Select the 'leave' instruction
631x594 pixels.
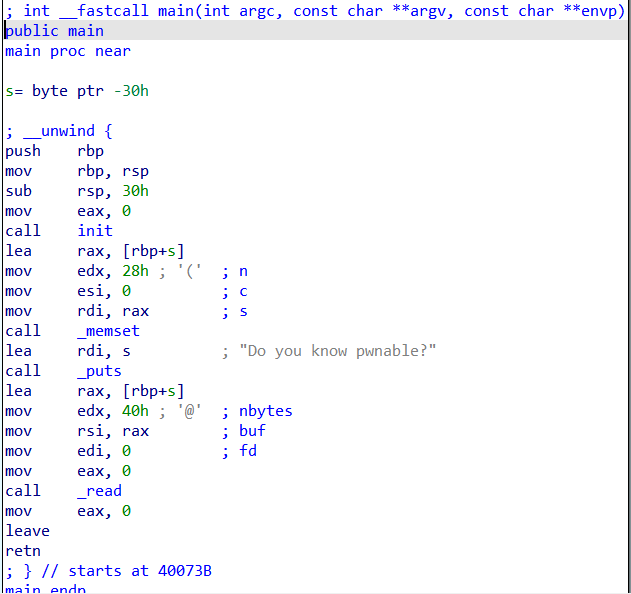27,531
